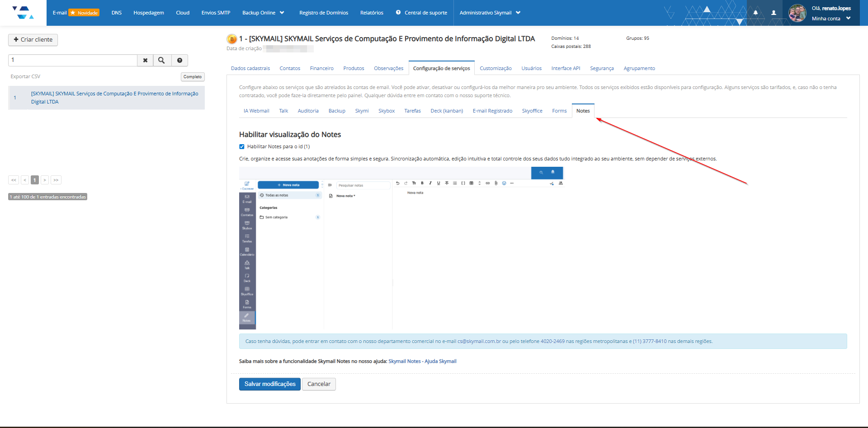
Task: Click the magnifier search button
Action: tap(162, 60)
